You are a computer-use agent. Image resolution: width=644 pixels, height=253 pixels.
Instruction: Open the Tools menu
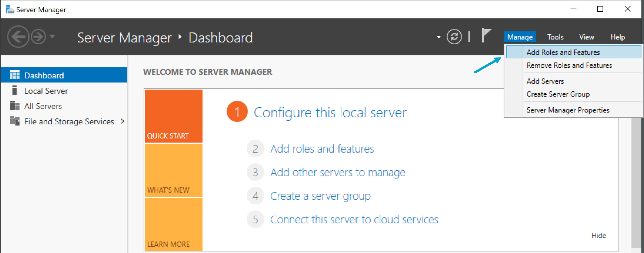(555, 37)
